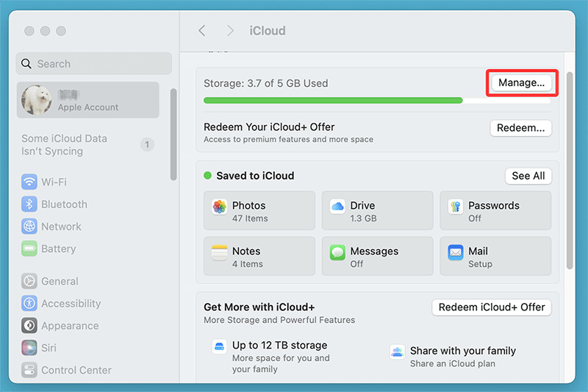Click the Mail envelope icon
Image resolution: width=588 pixels, height=392 pixels.
click(x=455, y=252)
